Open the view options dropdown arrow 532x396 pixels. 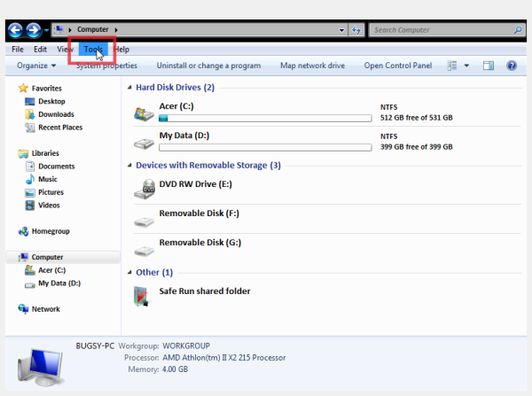pos(466,66)
